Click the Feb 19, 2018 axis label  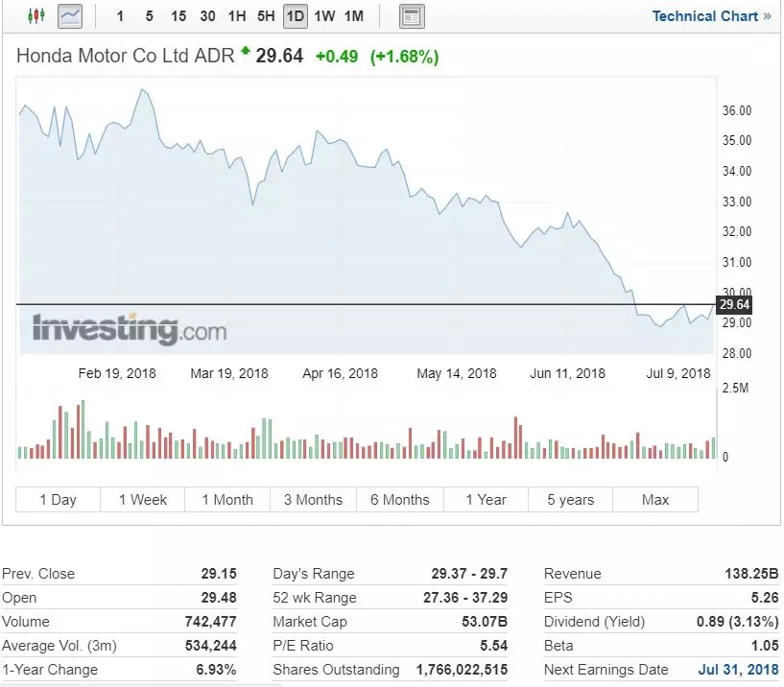(x=117, y=373)
